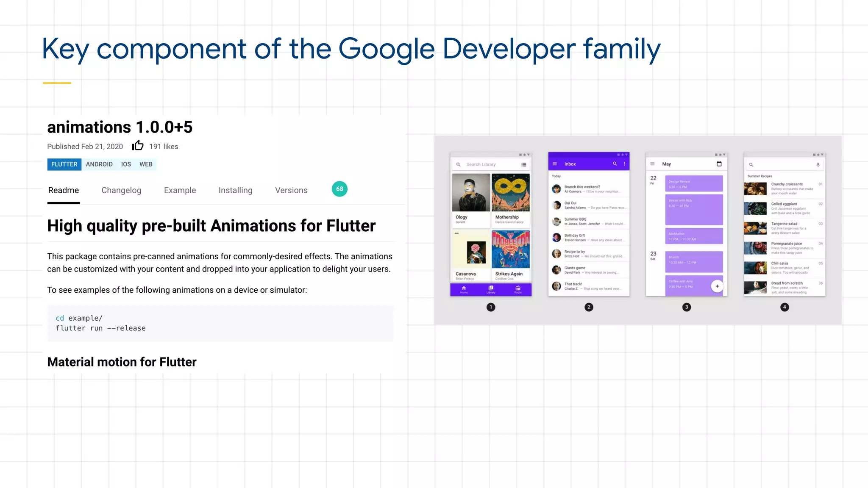
Task: Click the search icon in recipes search bar
Action: (x=751, y=165)
